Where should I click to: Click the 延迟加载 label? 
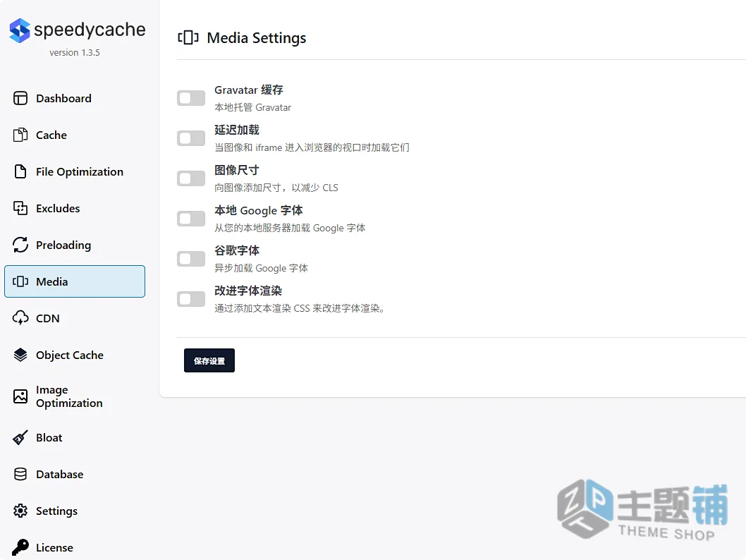click(237, 129)
